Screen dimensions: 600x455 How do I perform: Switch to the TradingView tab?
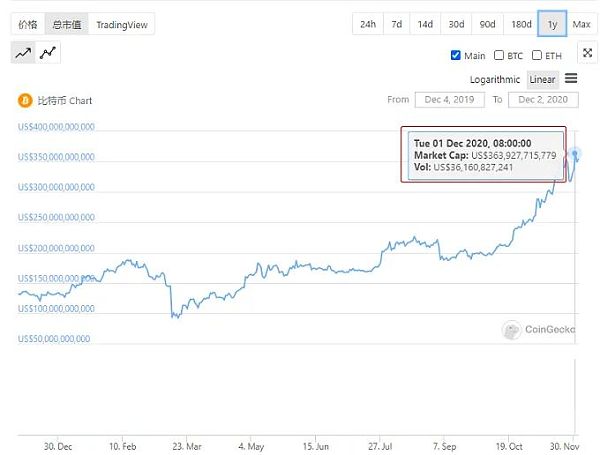121,24
